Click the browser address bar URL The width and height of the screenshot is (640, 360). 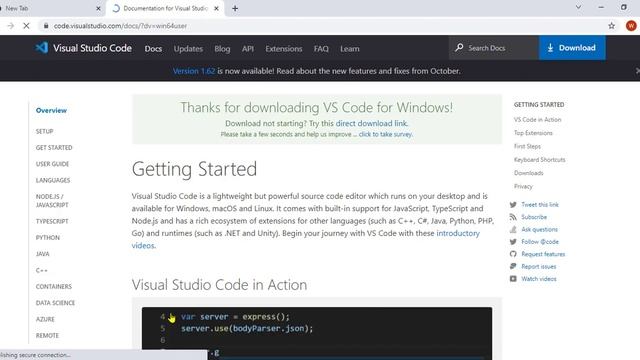tap(120, 26)
